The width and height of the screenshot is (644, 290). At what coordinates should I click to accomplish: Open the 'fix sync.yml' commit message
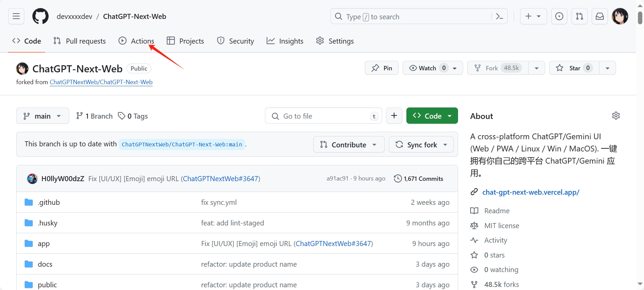click(x=219, y=202)
